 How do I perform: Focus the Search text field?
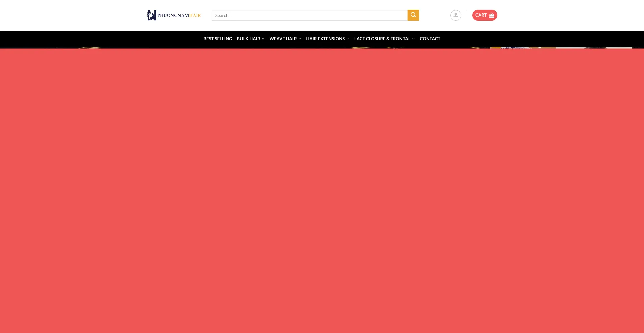click(309, 15)
